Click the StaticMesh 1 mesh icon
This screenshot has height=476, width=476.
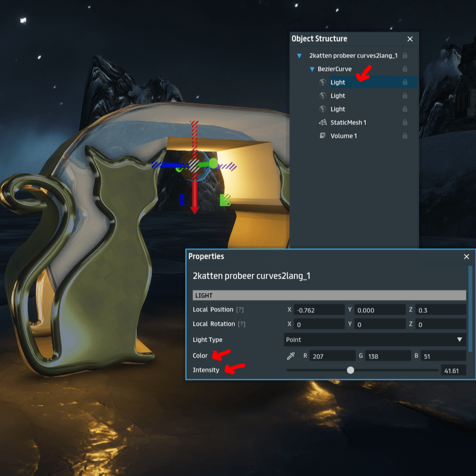(x=322, y=123)
